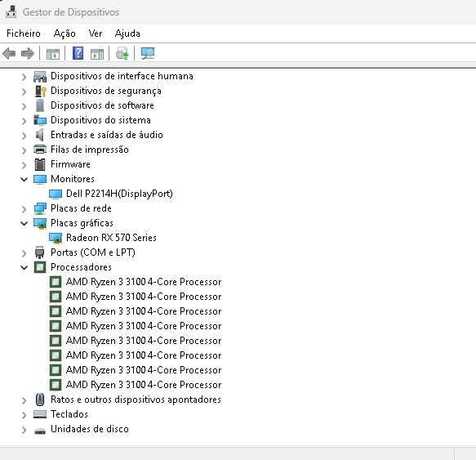Select the audio speaker icon
476x460 pixels.
click(x=40, y=135)
